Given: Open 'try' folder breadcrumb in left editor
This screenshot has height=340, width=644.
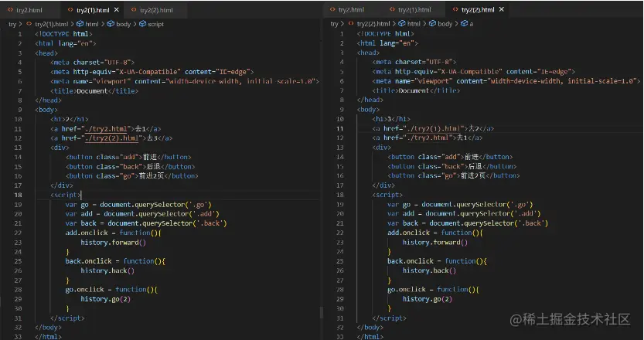Looking at the screenshot, I should pos(12,24).
